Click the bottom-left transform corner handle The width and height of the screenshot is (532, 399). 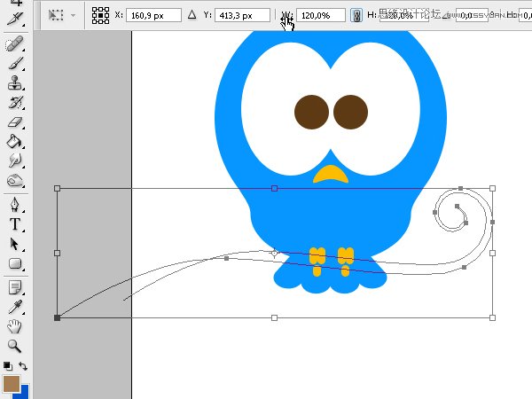click(57, 318)
